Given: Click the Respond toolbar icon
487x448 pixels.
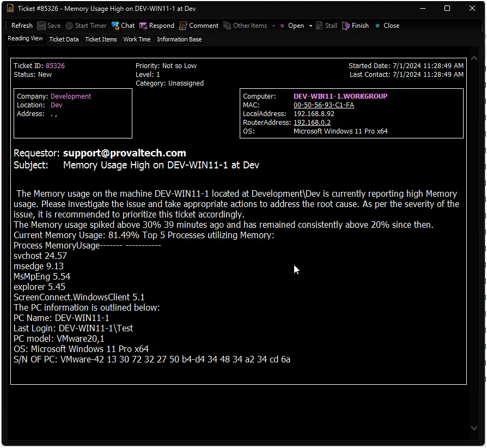Looking at the screenshot, I should tap(143, 26).
